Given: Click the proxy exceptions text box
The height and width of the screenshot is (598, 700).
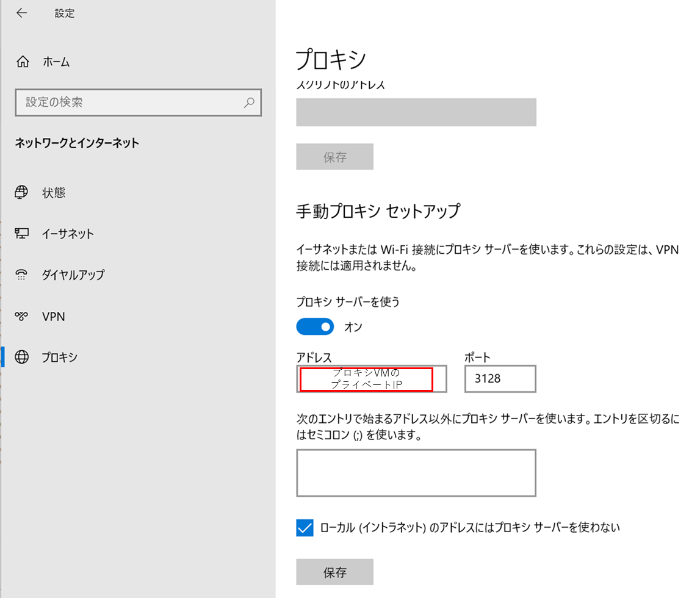Looking at the screenshot, I should click(416, 473).
